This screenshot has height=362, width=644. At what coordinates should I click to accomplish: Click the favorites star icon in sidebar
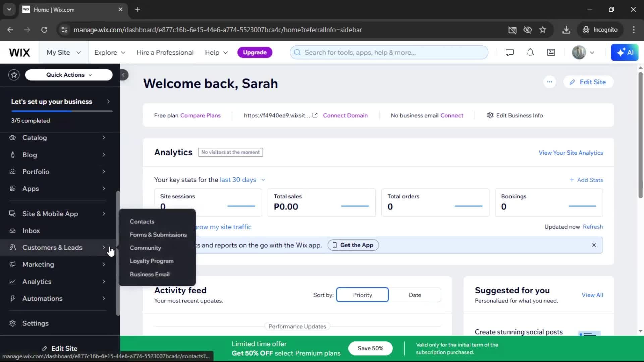[14, 75]
